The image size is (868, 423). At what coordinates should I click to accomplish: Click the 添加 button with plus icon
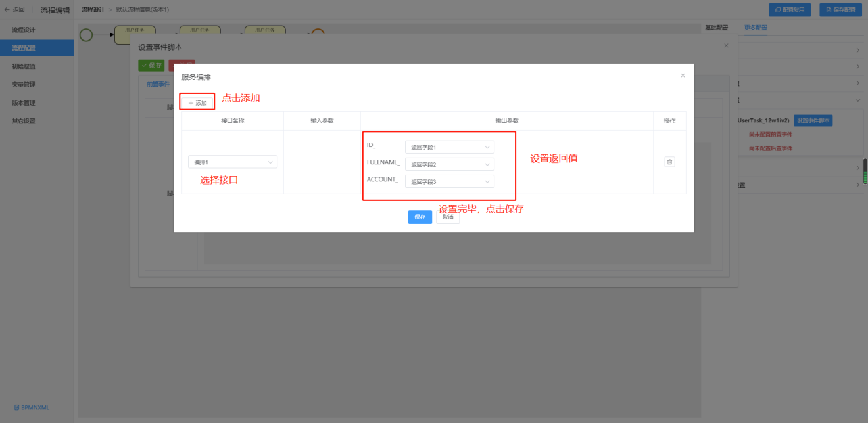197,103
